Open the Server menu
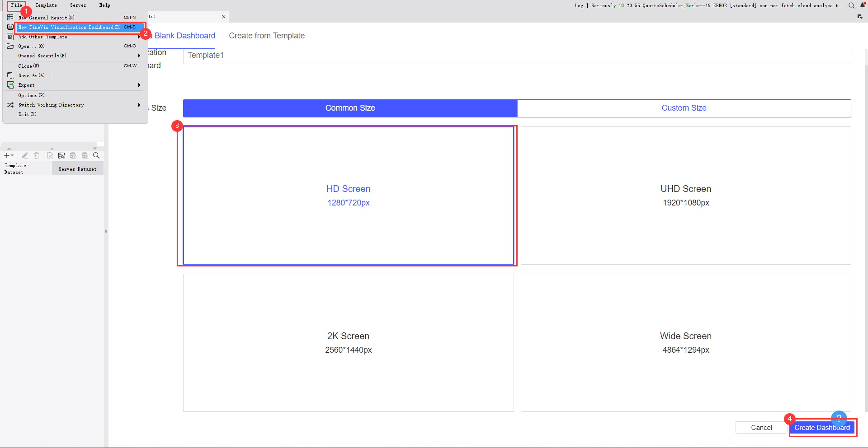The width and height of the screenshot is (868, 448). click(x=78, y=5)
